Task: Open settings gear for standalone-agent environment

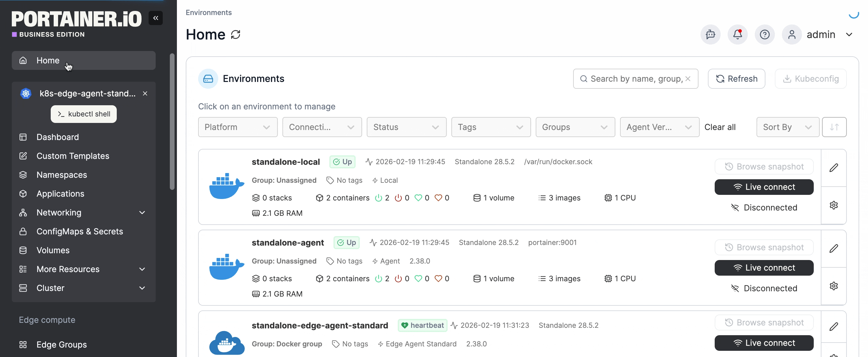Action: point(833,286)
